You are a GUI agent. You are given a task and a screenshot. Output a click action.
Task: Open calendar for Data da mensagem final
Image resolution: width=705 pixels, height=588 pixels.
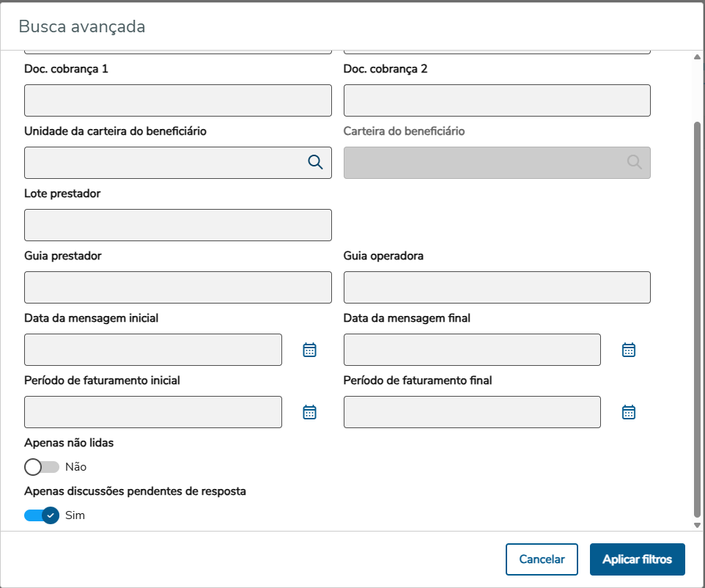(x=628, y=350)
